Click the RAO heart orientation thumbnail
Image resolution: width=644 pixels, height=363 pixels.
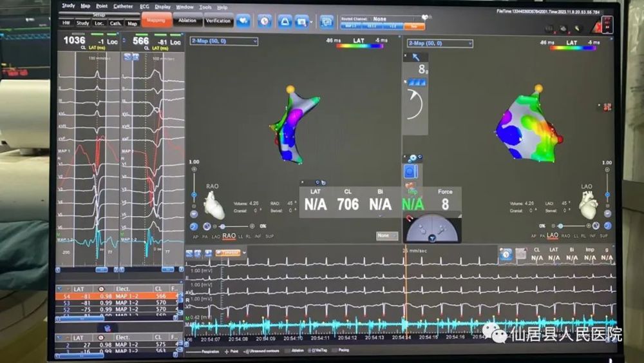point(214,205)
